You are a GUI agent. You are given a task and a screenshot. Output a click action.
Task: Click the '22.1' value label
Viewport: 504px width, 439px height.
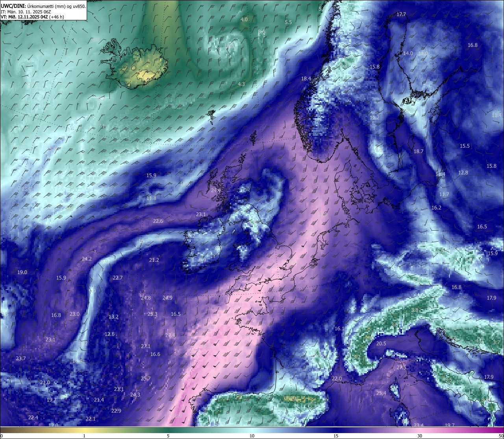pyautogui.click(x=91, y=419)
